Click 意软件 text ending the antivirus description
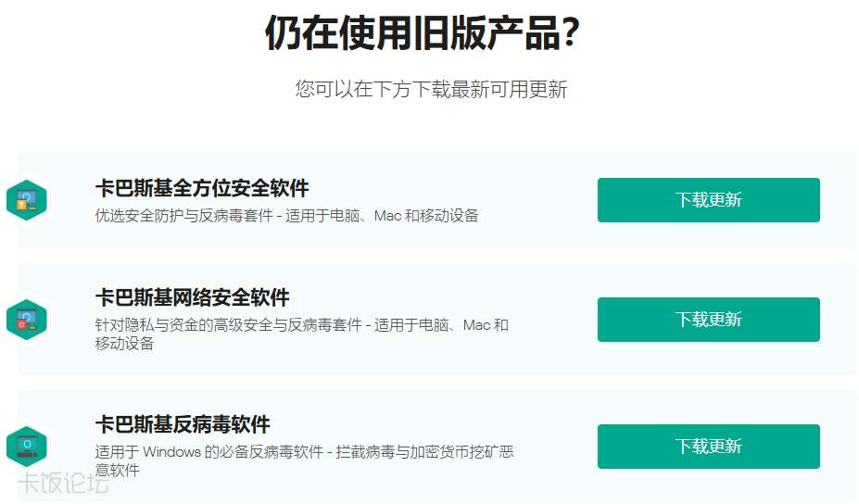 click(118, 470)
